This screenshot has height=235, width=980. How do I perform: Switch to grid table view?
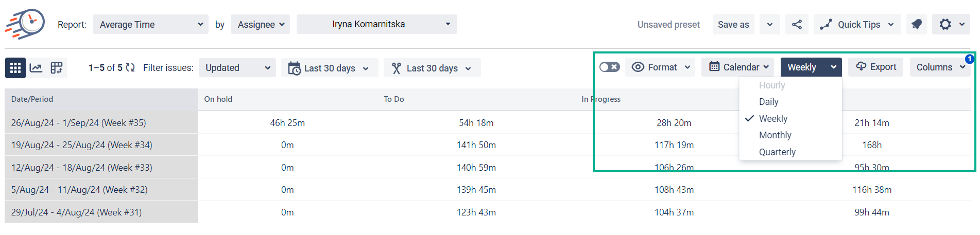pyautogui.click(x=15, y=68)
